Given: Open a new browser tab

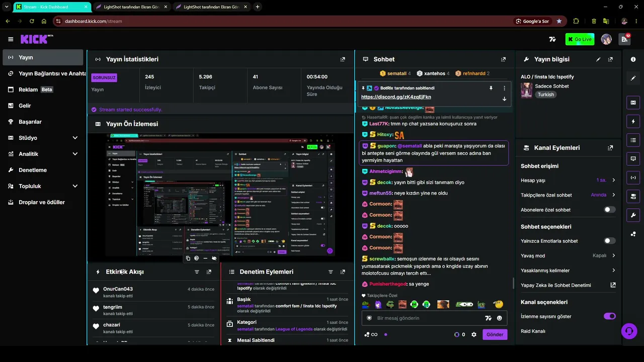Looking at the screenshot, I should [x=258, y=7].
